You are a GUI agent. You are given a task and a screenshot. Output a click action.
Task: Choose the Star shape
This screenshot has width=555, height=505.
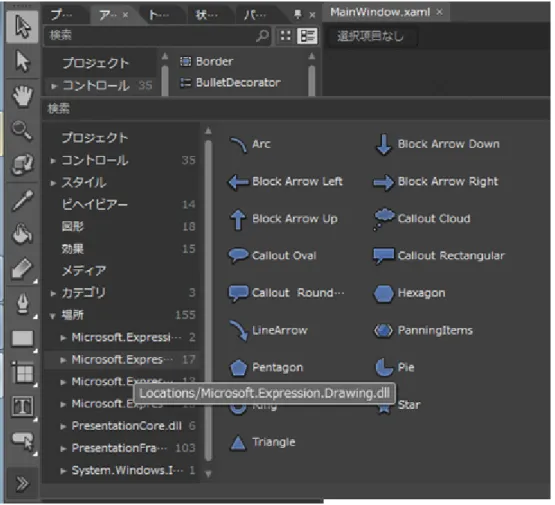pyautogui.click(x=399, y=405)
